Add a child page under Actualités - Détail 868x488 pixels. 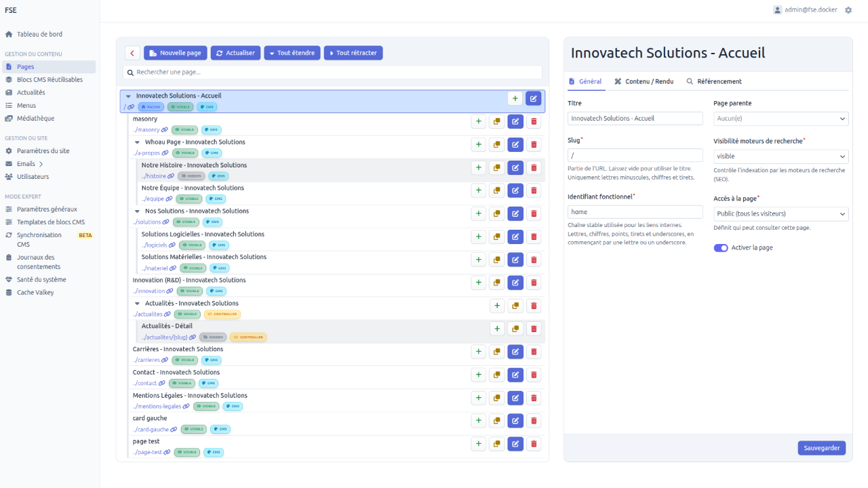pos(497,329)
